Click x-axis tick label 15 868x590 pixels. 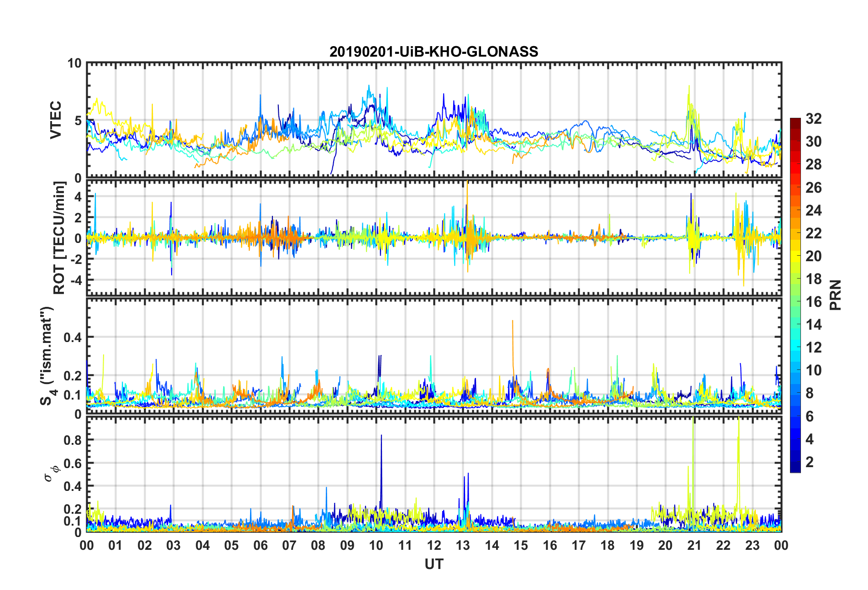521,545
